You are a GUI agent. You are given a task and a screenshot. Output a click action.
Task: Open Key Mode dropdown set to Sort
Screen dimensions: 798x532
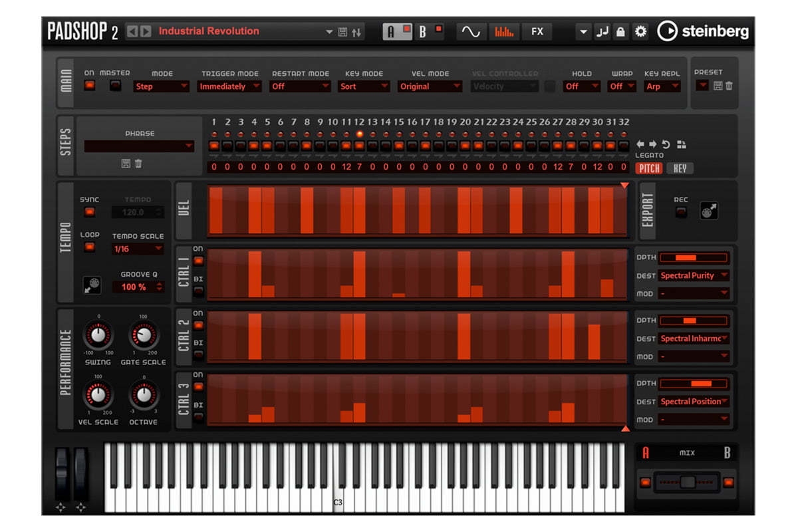pos(364,86)
